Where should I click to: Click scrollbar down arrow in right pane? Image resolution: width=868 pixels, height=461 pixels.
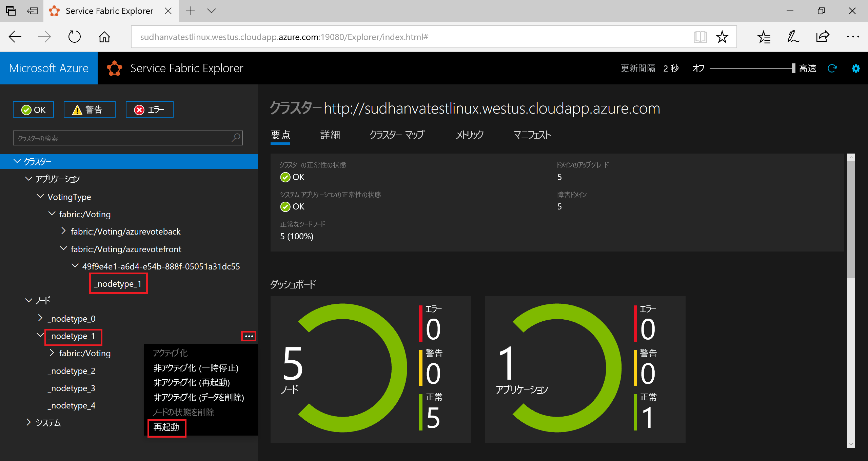coord(851,444)
